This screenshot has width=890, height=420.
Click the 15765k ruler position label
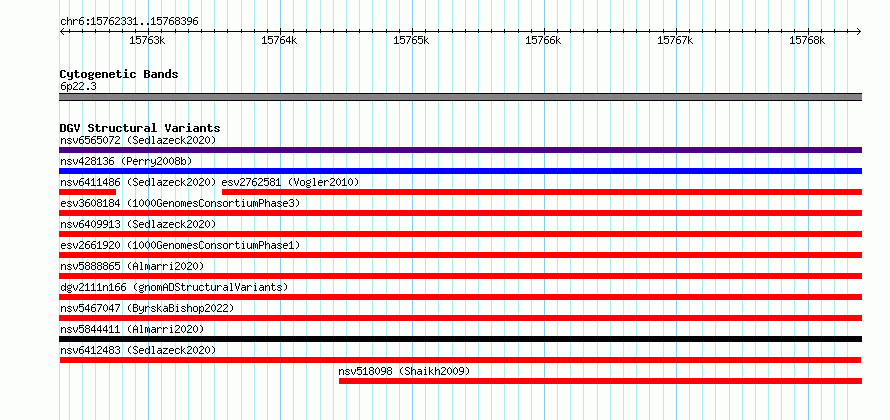pos(411,40)
